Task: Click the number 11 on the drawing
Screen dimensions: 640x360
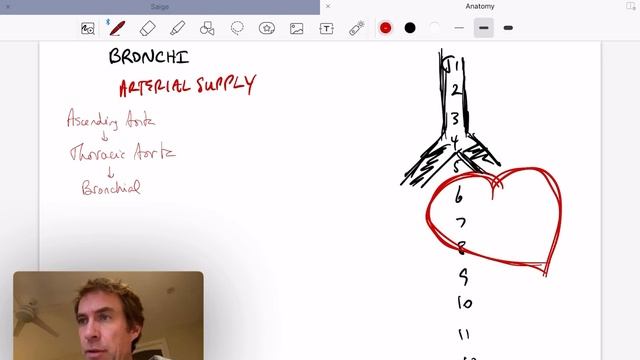Action: (464, 334)
